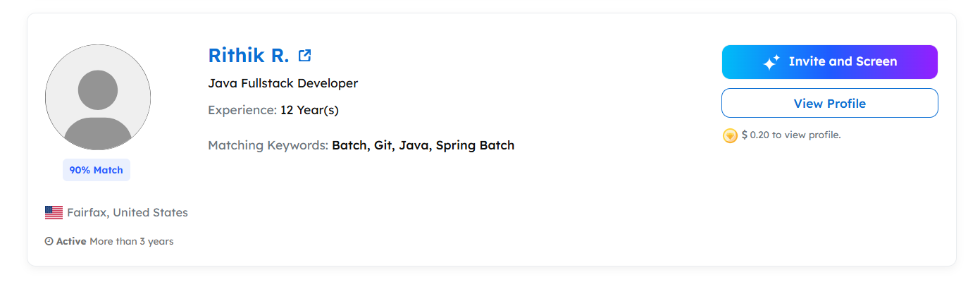Viewport: 980px width, 282px height.
Task: Click the $ 0.20 to view profile text
Action: (x=791, y=135)
